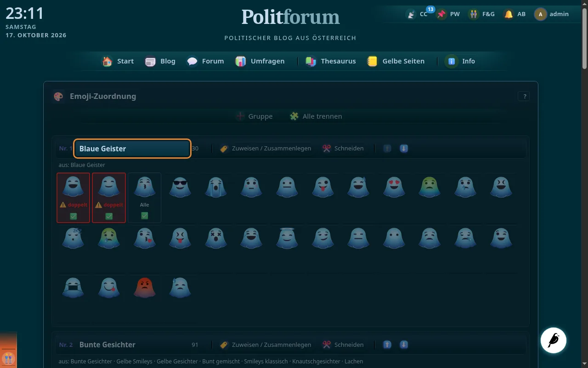Viewport: 588px width, 368px height.
Task: Toggle checkbox of the open-mouth grinning doppelt ghost
Action: [x=73, y=216]
